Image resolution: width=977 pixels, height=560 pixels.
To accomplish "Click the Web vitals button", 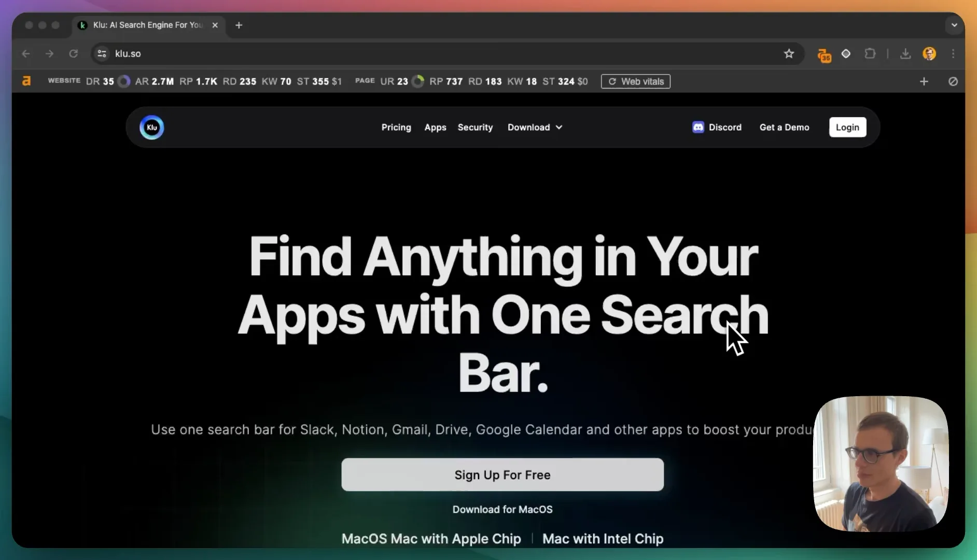I will [x=635, y=81].
